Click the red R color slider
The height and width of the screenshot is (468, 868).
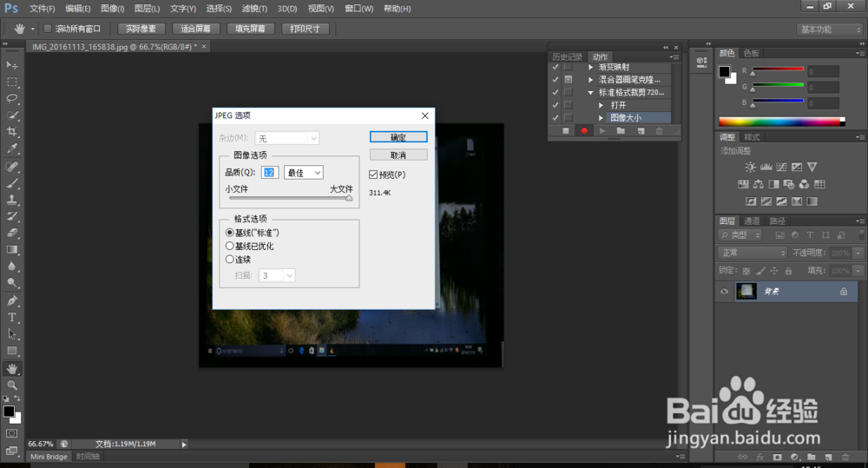(777, 69)
